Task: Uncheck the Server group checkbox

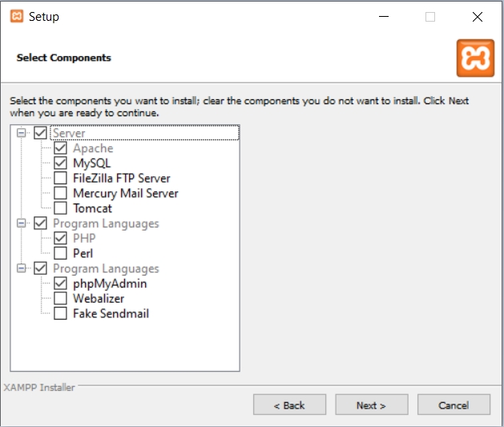Action: point(41,133)
